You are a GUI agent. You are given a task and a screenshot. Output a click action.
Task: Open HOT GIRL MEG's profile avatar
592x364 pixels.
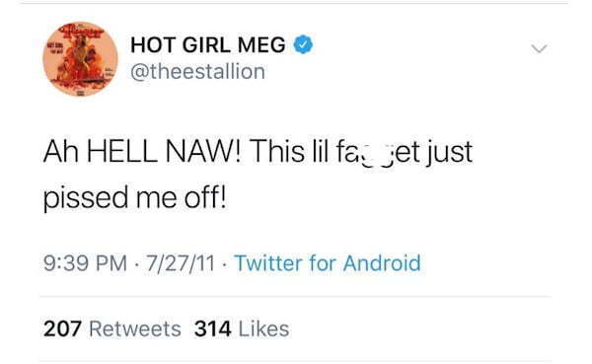click(81, 59)
